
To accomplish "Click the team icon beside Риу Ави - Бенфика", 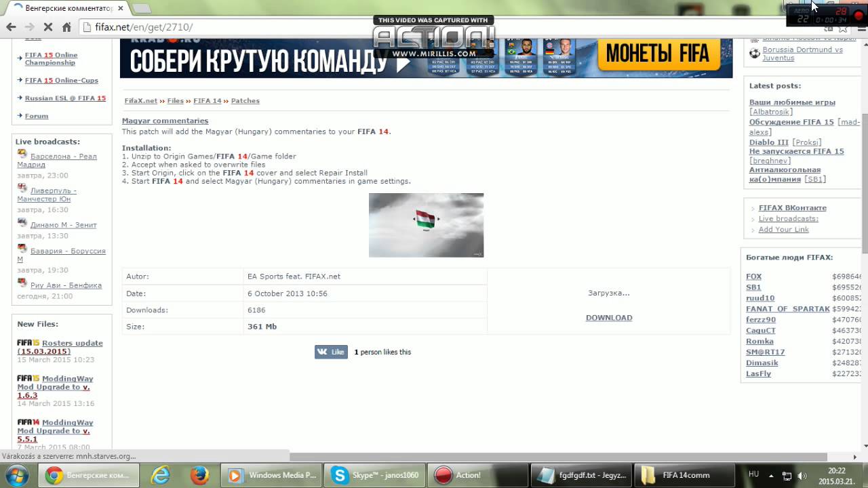I will pyautogui.click(x=22, y=283).
